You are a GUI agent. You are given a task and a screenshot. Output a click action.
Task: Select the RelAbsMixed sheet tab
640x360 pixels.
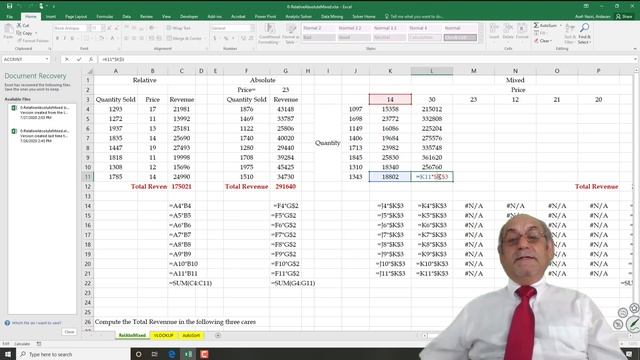pos(132,336)
